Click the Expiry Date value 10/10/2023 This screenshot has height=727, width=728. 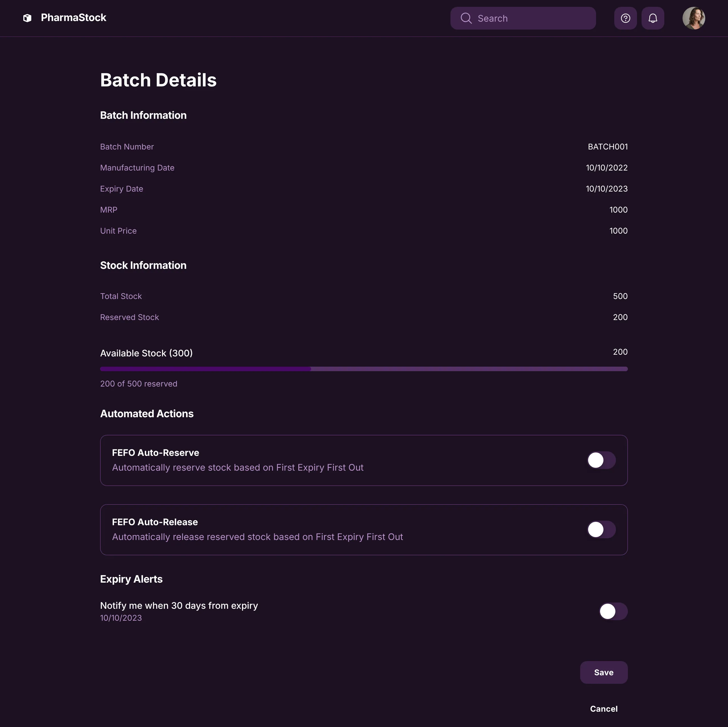click(x=607, y=189)
